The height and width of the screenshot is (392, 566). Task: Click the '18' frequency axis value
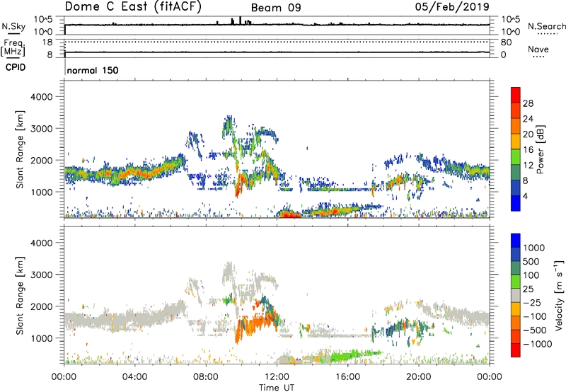[x=47, y=42]
